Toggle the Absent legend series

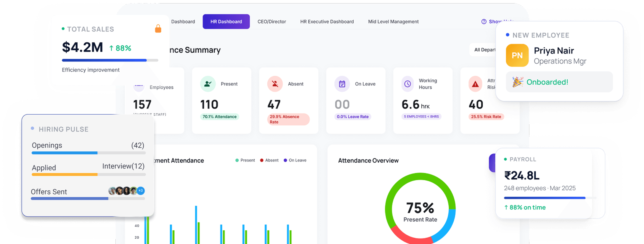(x=269, y=160)
